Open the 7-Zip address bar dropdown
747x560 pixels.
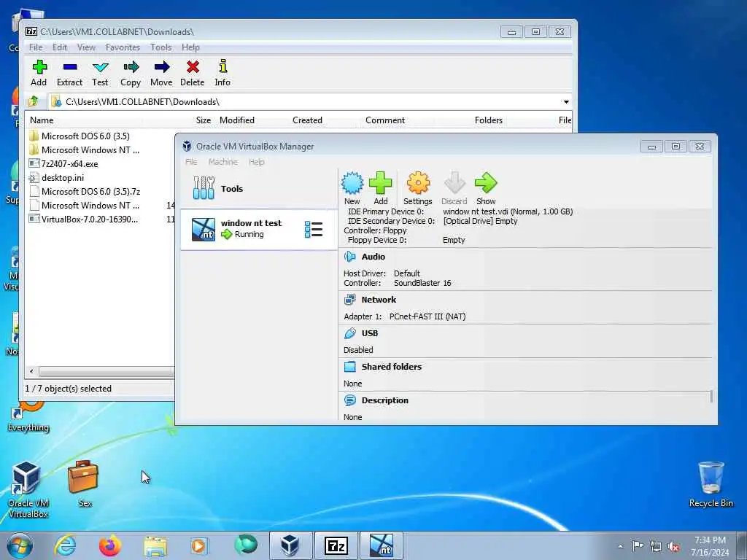(566, 102)
